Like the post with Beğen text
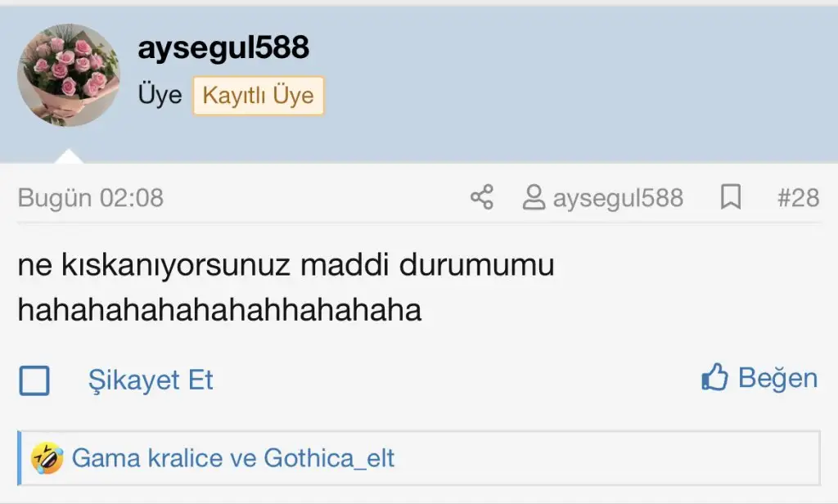Image resolution: width=838 pixels, height=504 pixels. (x=777, y=378)
